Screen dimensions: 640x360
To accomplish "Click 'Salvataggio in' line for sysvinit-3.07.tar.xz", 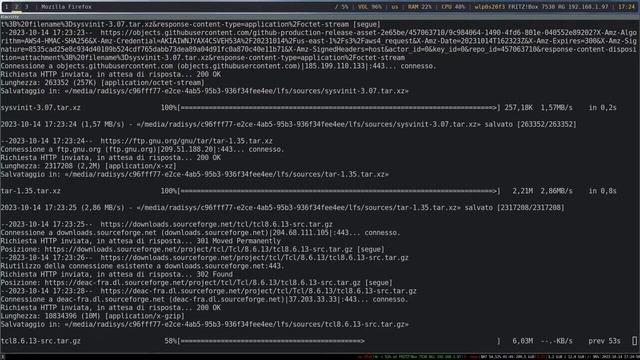I will pyautogui.click(x=204, y=91).
